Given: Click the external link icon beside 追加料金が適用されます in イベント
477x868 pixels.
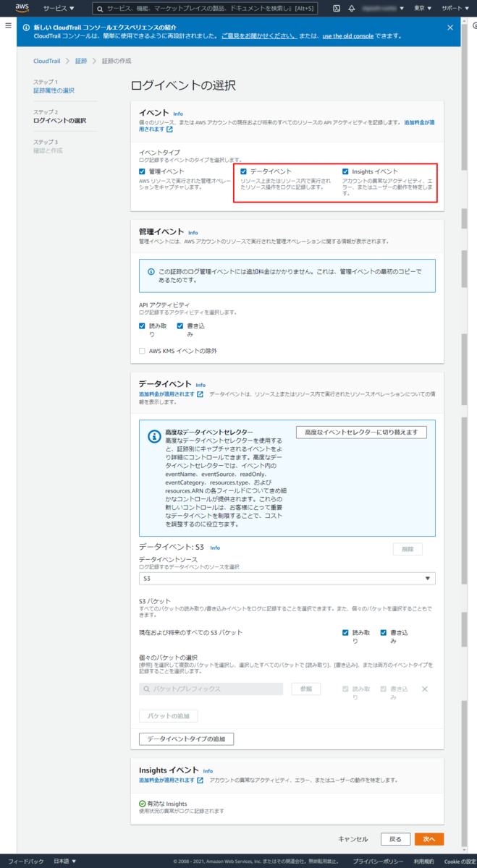Looking at the screenshot, I should (x=170, y=129).
